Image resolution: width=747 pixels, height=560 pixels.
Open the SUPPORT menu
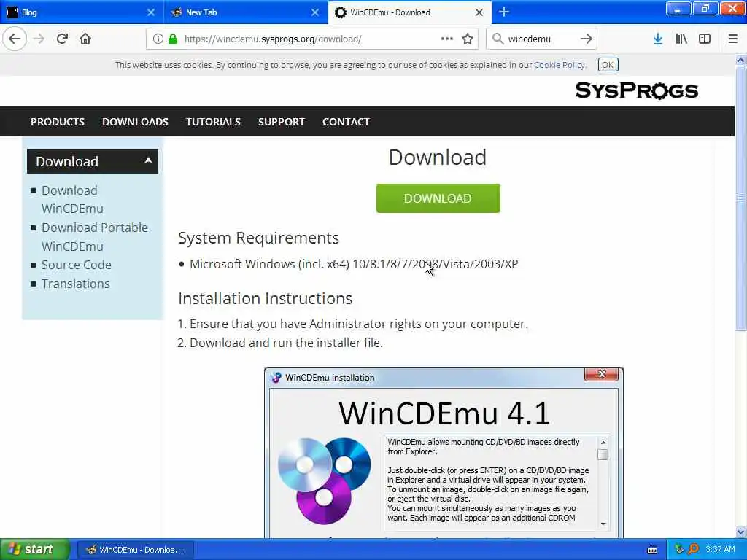click(281, 122)
